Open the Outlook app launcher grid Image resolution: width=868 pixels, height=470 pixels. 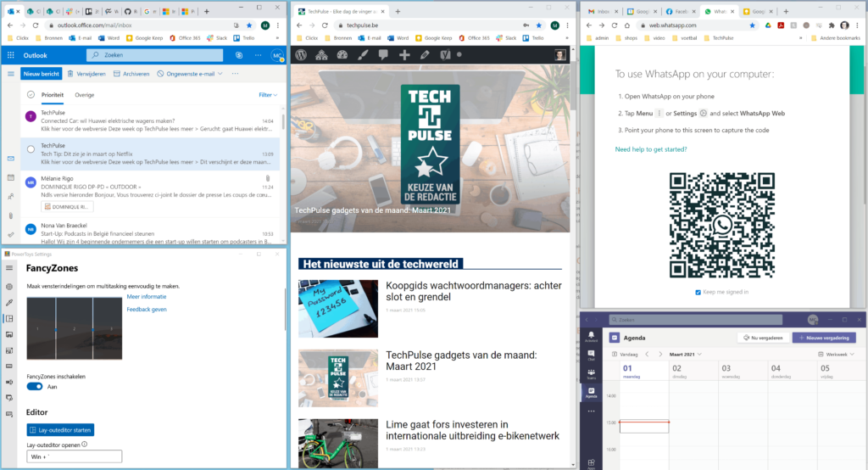[x=10, y=54]
